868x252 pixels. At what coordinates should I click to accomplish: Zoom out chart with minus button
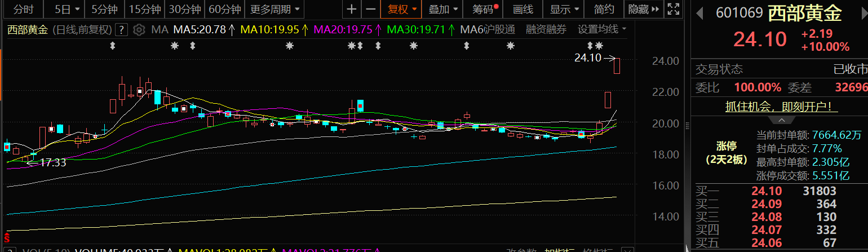370,9
